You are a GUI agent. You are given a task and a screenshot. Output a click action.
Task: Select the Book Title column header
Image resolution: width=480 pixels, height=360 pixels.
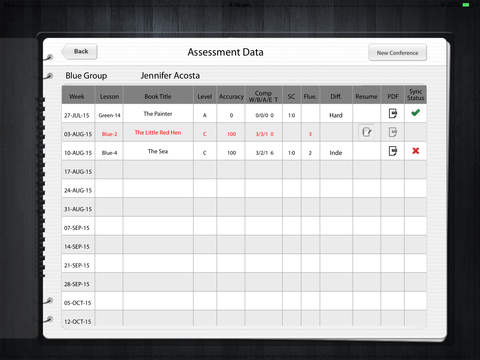tap(158, 96)
